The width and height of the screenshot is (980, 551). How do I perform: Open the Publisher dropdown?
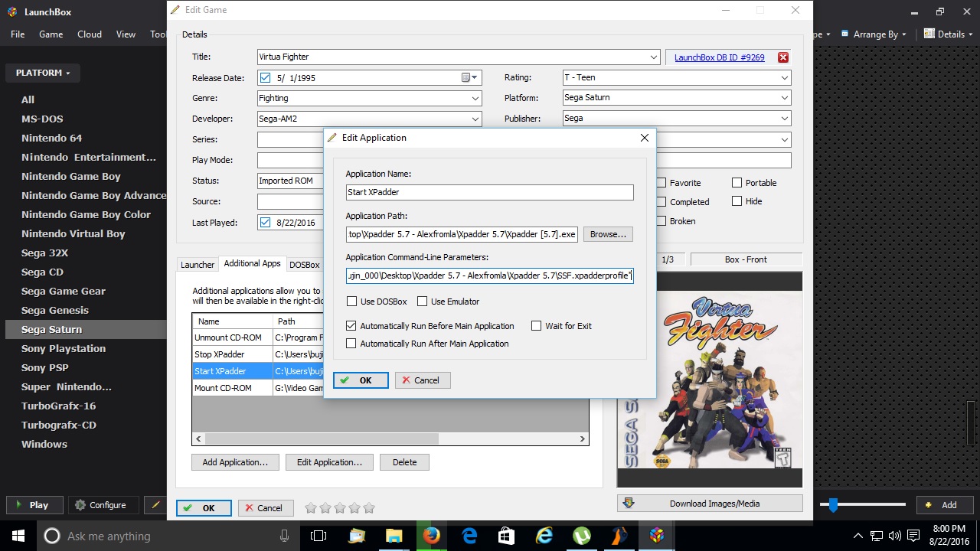pos(785,118)
